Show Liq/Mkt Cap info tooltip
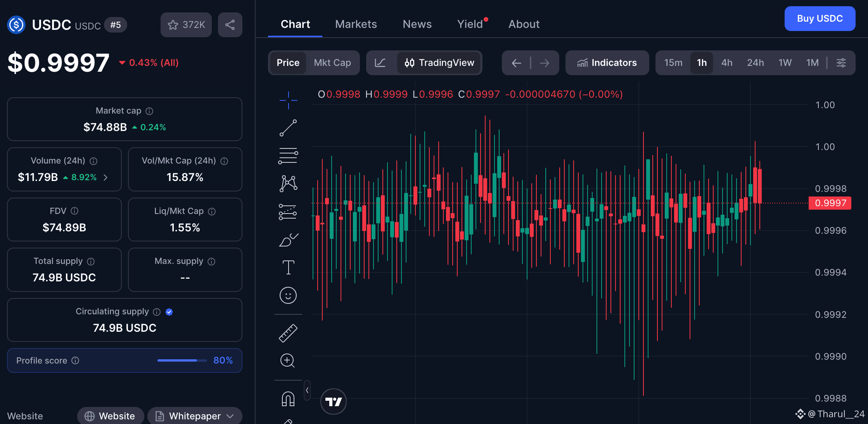Viewport: 868px width, 424px height. [x=212, y=212]
